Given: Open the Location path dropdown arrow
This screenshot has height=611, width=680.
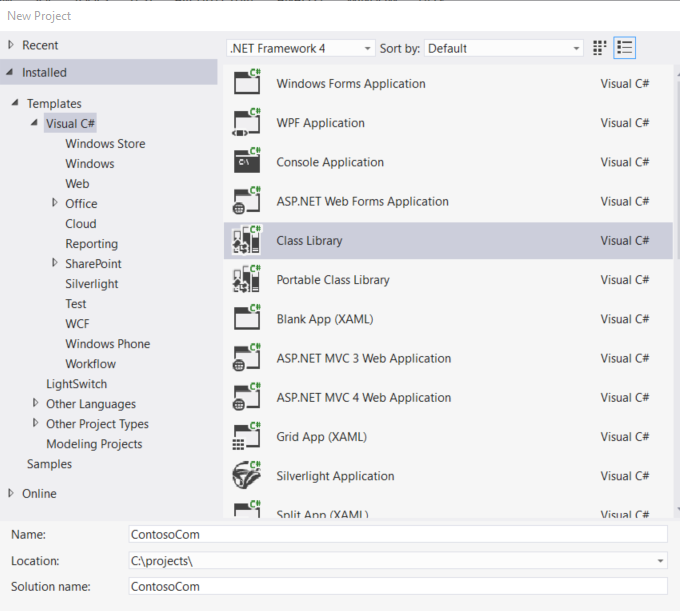Looking at the screenshot, I should [x=660, y=561].
